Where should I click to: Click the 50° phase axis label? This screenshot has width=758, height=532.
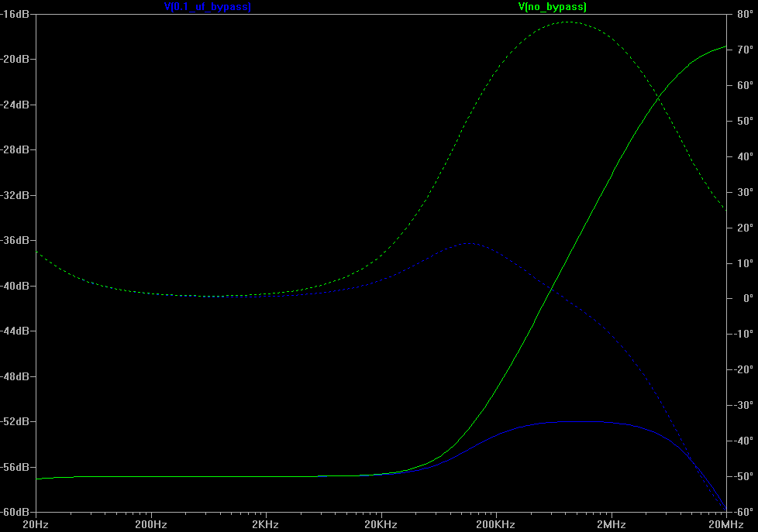(x=745, y=121)
